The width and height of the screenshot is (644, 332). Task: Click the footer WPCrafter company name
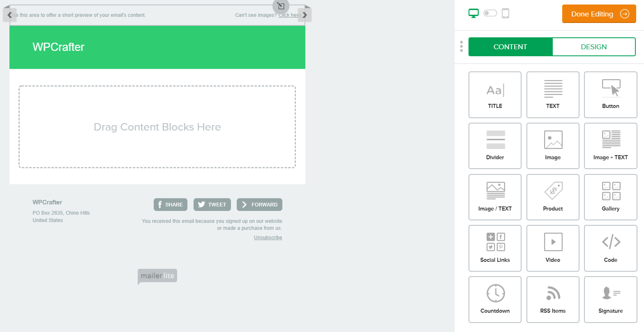(47, 202)
